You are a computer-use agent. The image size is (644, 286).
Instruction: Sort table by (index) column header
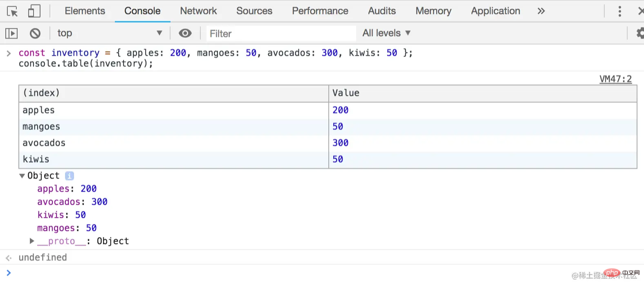(174, 94)
